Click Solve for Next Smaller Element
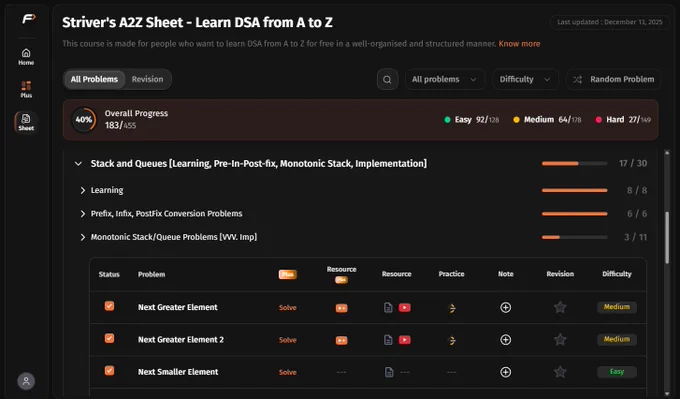The image size is (680, 399). 288,372
